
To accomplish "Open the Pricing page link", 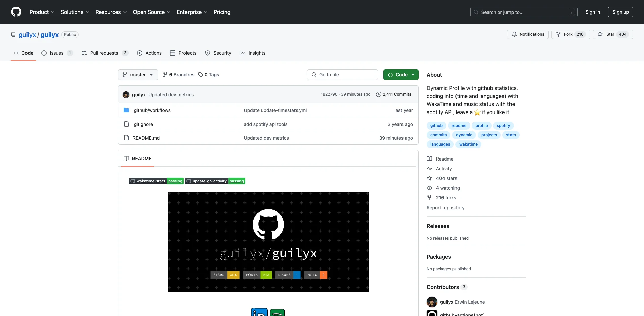I will (x=222, y=12).
